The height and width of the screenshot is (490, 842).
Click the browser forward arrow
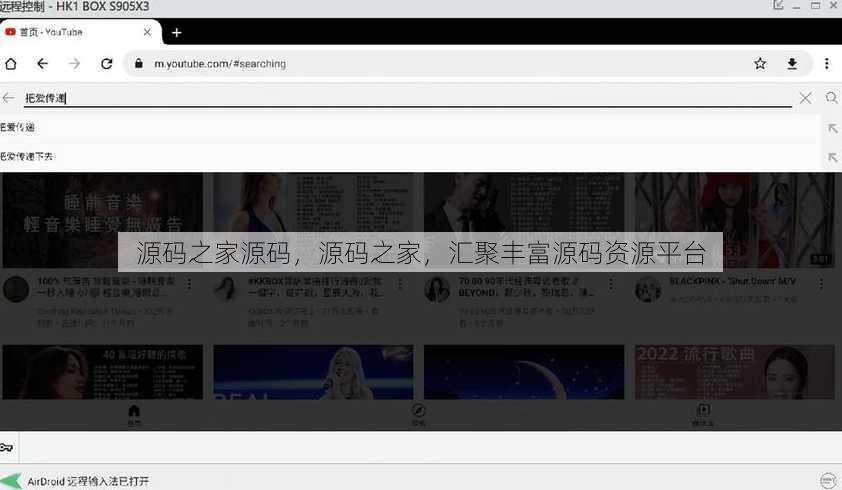click(74, 64)
